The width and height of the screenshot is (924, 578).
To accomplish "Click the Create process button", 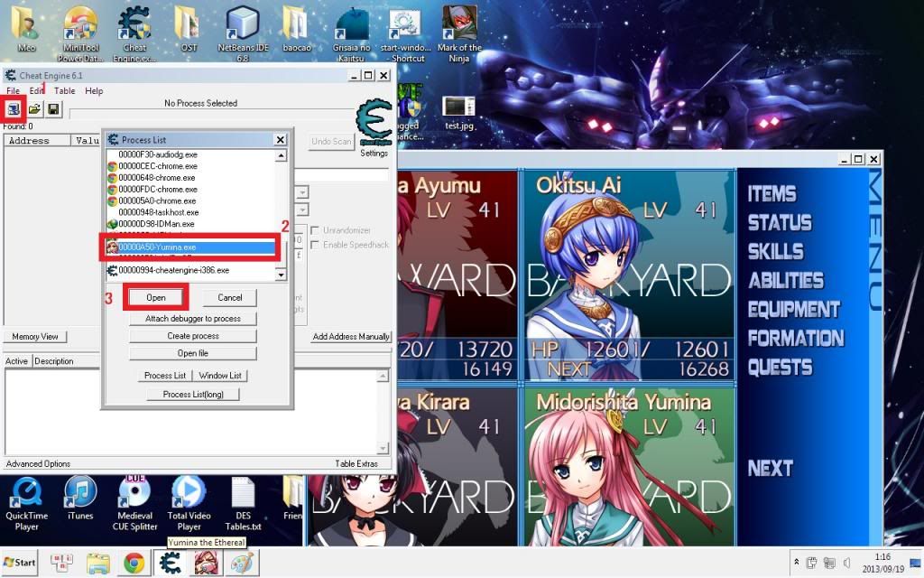I will tap(193, 336).
